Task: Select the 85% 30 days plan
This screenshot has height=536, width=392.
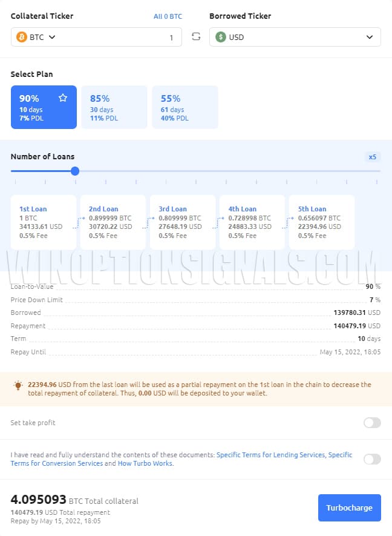Action: click(x=114, y=107)
